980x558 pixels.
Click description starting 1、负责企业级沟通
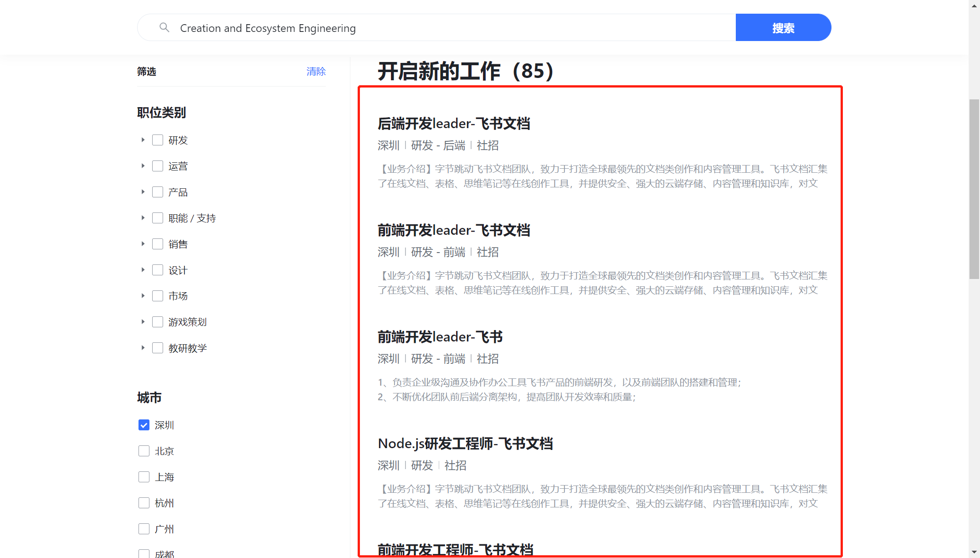(559, 382)
